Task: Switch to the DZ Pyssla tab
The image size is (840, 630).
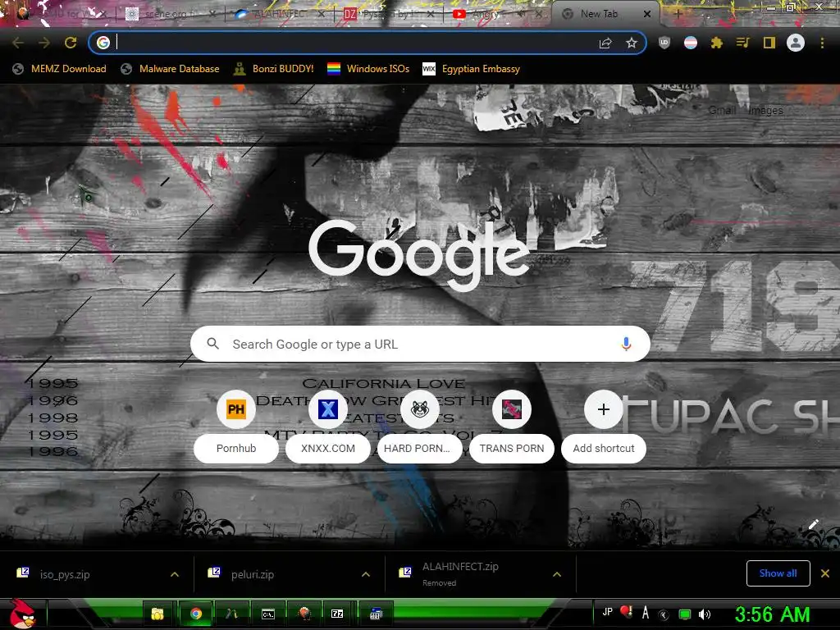Action: pos(389,14)
